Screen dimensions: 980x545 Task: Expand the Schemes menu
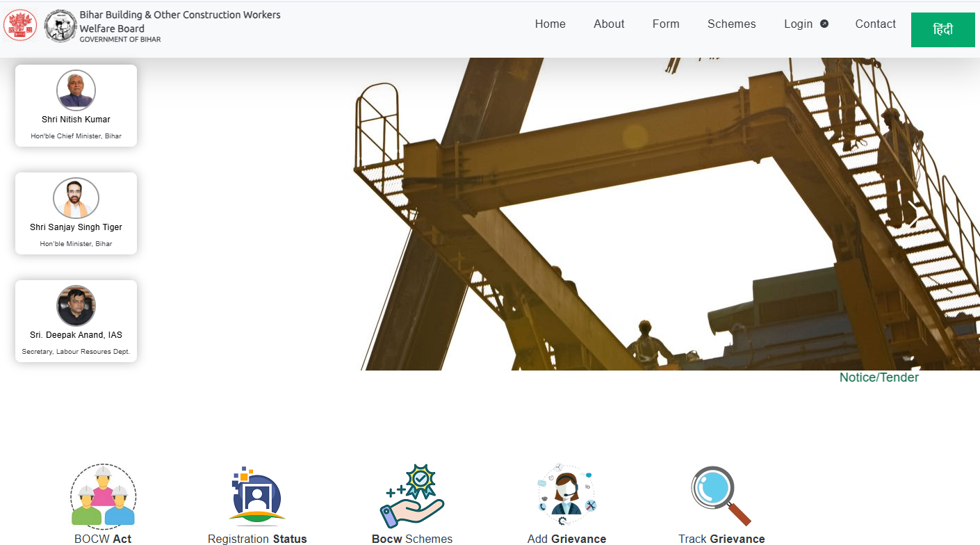click(731, 24)
